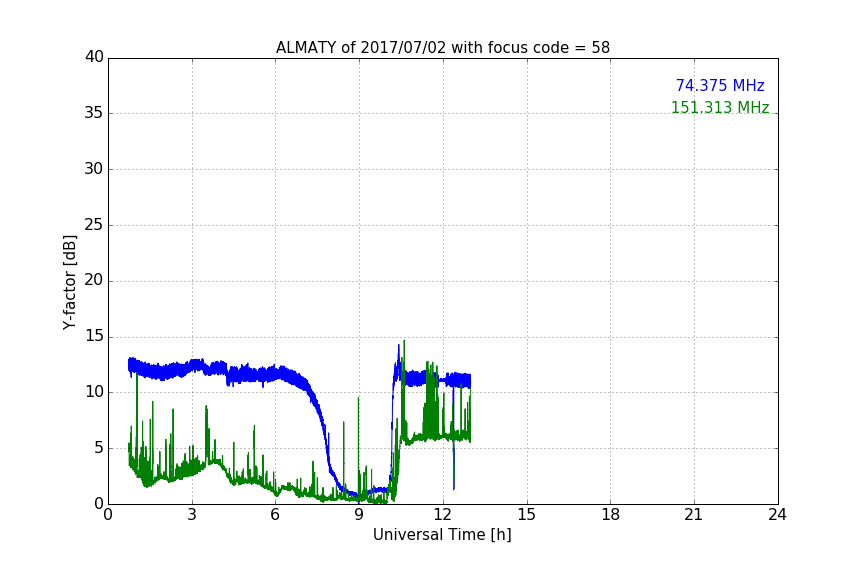The height and width of the screenshot is (576, 864).
Task: Click the x-axis tick label 18
Action: (611, 515)
